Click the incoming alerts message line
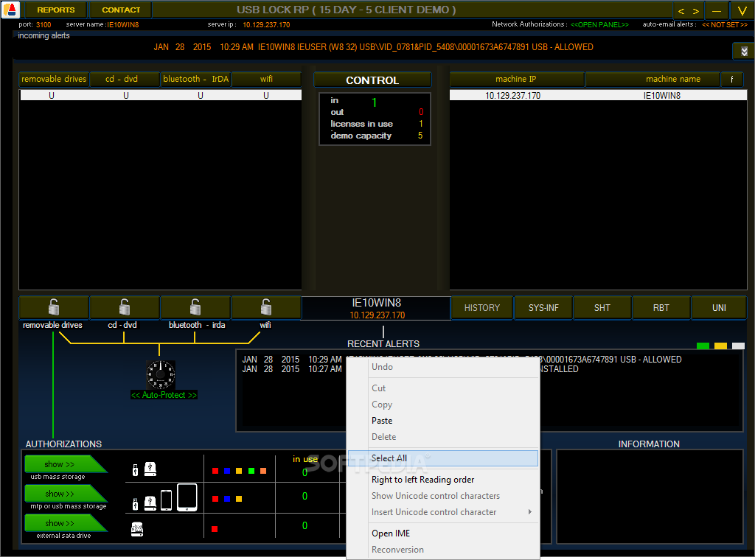The width and height of the screenshot is (755, 560). (373, 47)
